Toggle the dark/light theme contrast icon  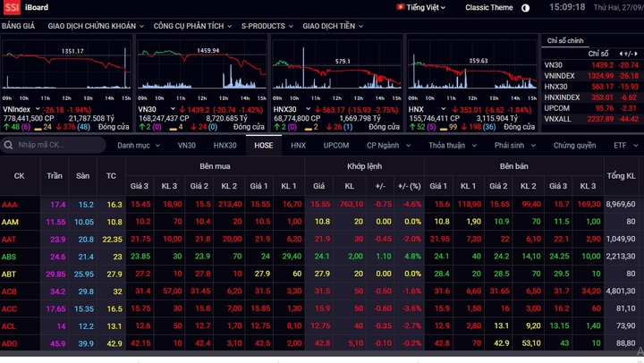(526, 7)
